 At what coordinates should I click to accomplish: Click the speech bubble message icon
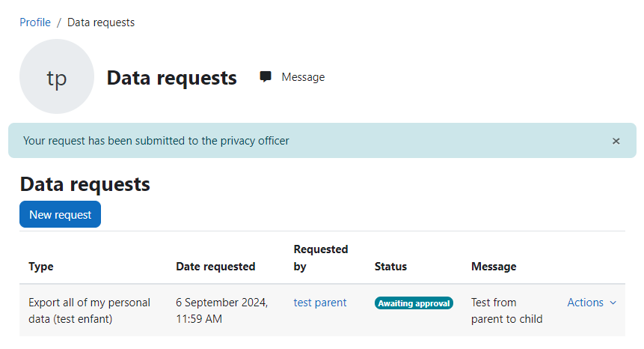click(266, 77)
